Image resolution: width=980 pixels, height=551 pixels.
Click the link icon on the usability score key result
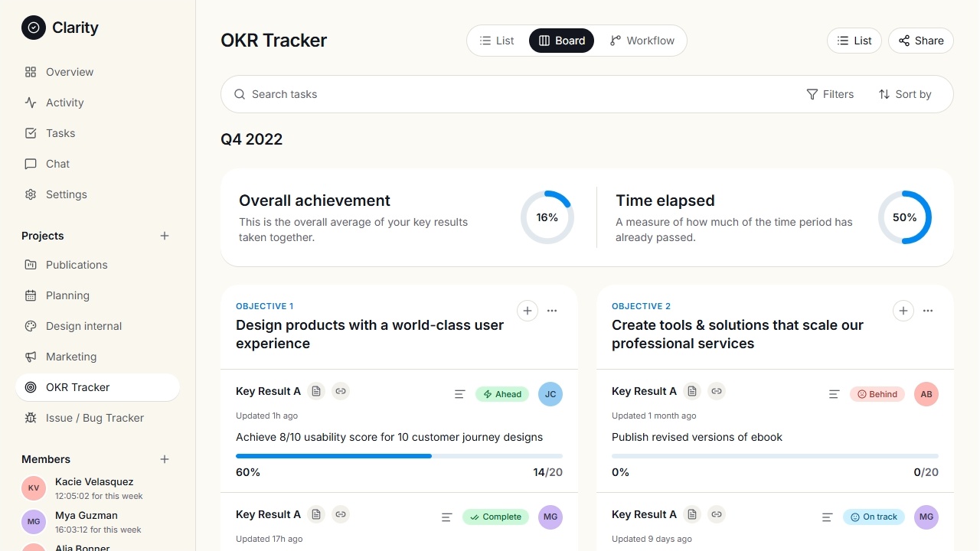click(341, 391)
